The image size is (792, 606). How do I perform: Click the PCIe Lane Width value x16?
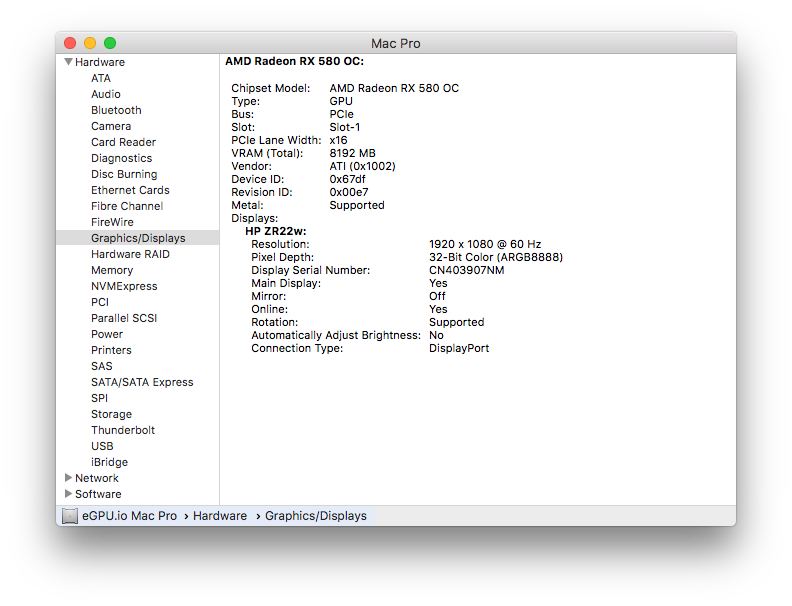click(x=338, y=140)
